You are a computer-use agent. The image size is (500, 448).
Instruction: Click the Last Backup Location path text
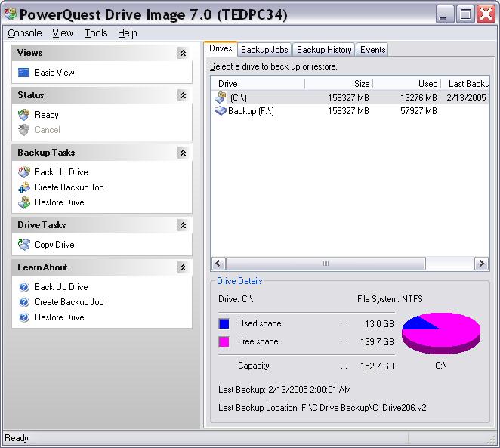(323, 408)
